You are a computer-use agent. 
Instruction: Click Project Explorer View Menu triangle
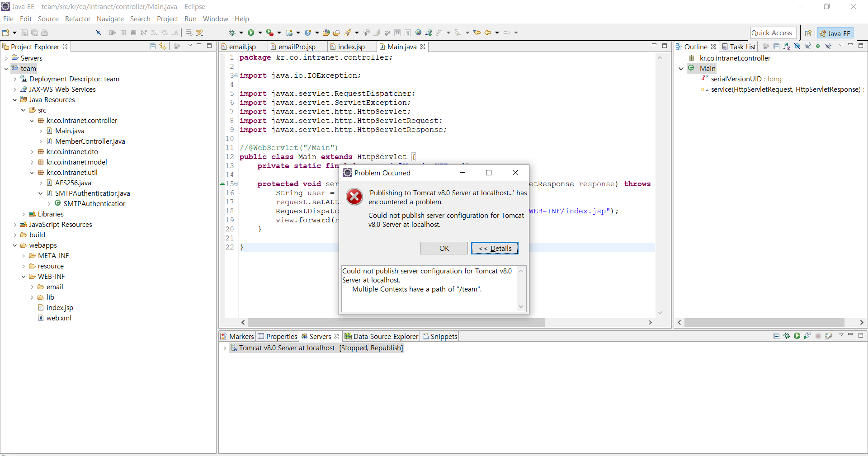190,45
